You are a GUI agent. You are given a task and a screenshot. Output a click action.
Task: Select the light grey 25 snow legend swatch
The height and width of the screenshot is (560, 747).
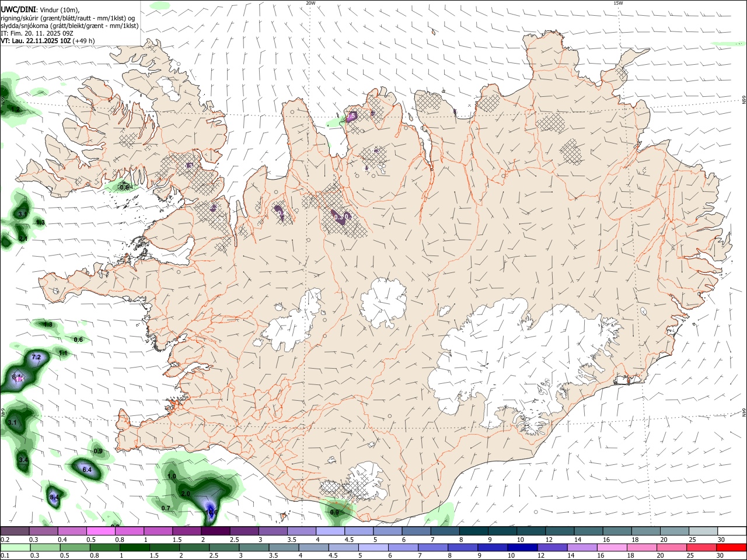tap(703, 531)
